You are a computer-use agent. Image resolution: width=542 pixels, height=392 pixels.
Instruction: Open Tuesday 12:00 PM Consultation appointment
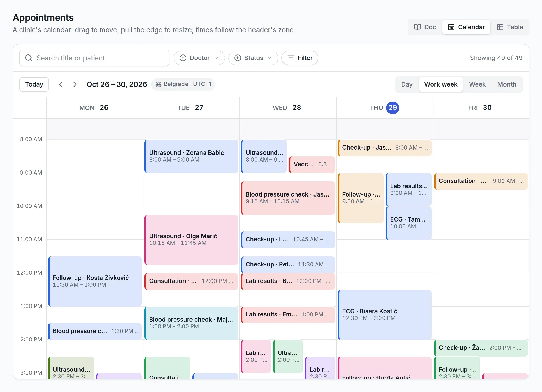[191, 281]
